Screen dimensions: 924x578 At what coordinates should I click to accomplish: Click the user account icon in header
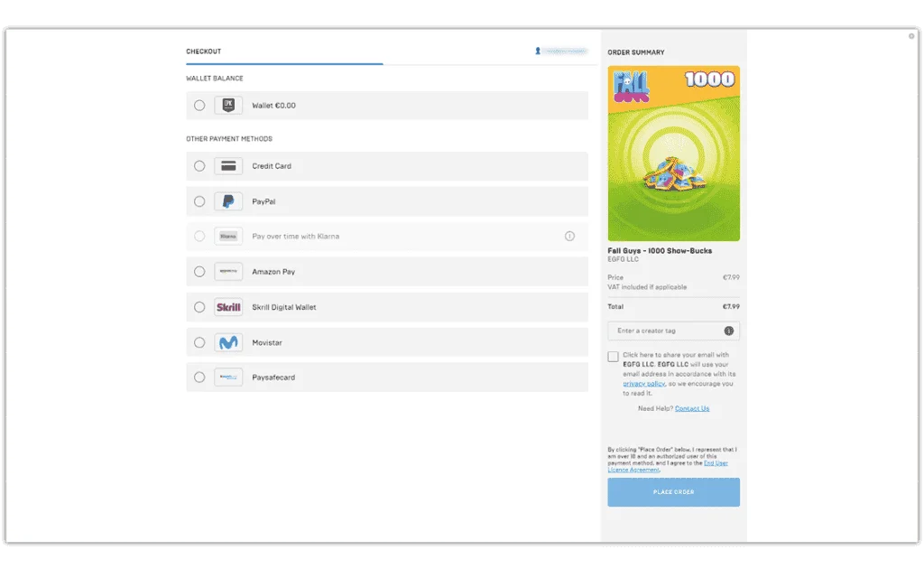538,51
